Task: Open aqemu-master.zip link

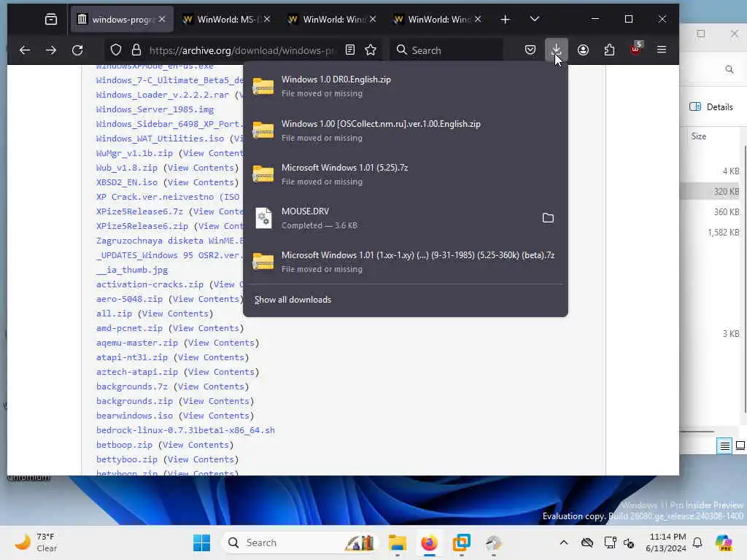Action: (136, 343)
